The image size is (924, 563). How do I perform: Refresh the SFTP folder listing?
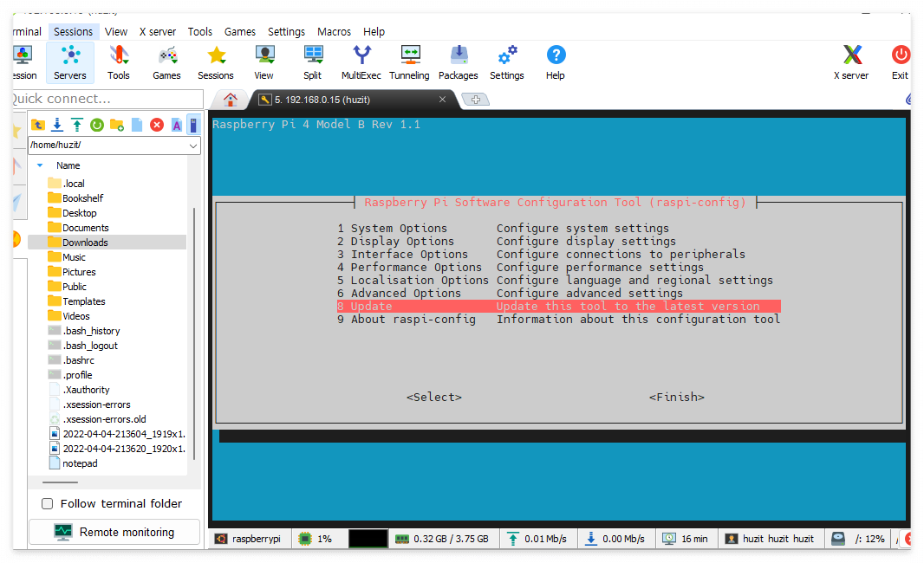pyautogui.click(x=97, y=125)
